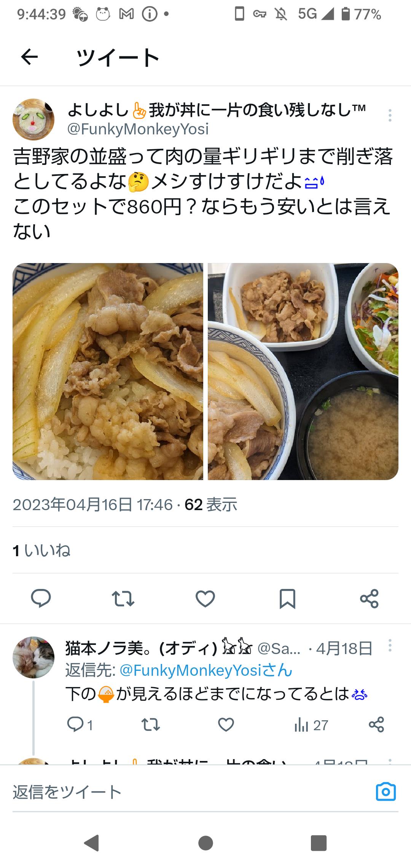This screenshot has height=868, width=411.
Task: Retweet the Yoshinoya tweet
Action: click(x=123, y=598)
